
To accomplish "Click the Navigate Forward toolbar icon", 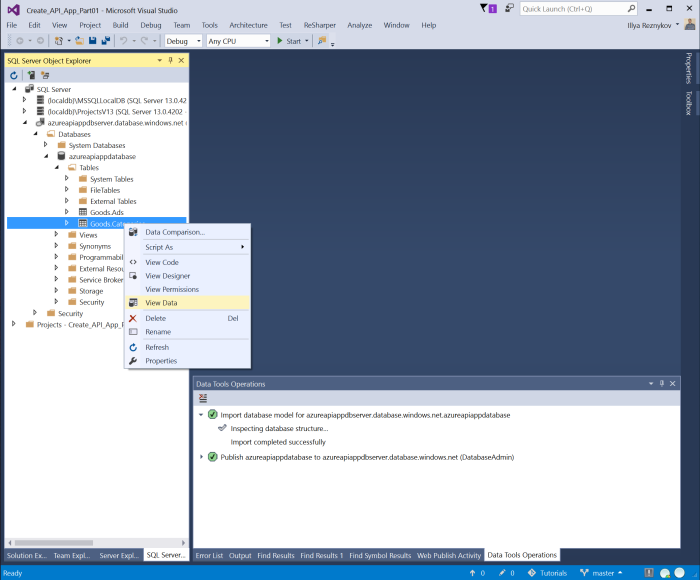I will pos(40,41).
